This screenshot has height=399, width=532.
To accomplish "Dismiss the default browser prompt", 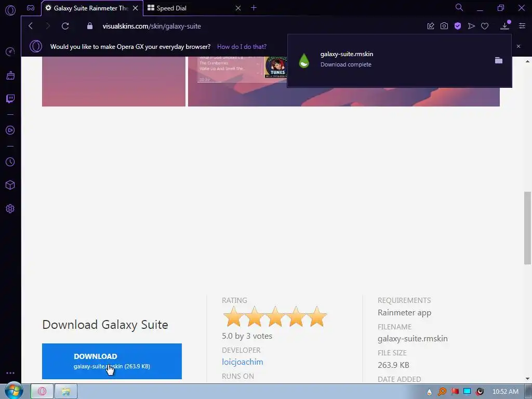I will click(518, 46).
